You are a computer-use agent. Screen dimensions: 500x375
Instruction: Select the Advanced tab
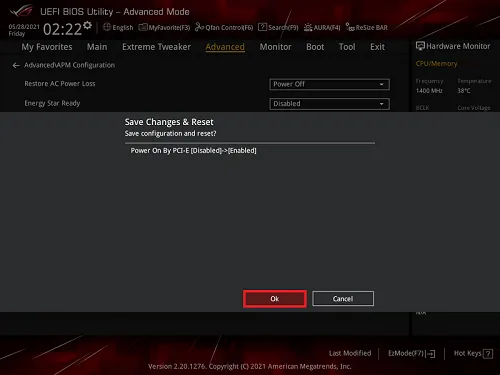[x=225, y=47]
